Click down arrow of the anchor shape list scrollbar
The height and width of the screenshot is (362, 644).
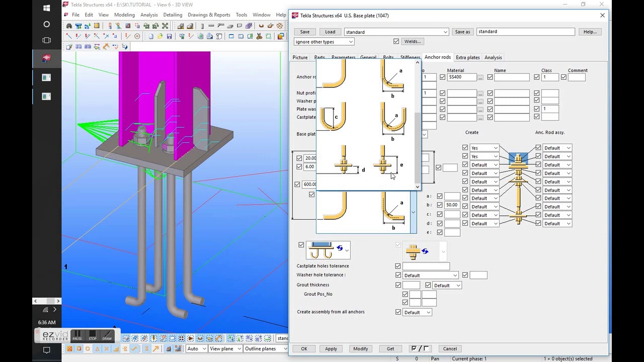tap(417, 187)
